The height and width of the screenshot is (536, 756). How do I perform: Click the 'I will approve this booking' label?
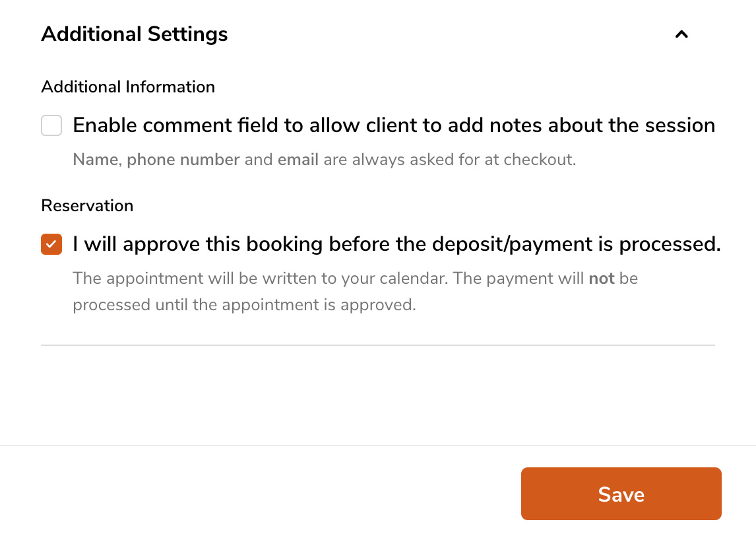(x=251, y=244)
